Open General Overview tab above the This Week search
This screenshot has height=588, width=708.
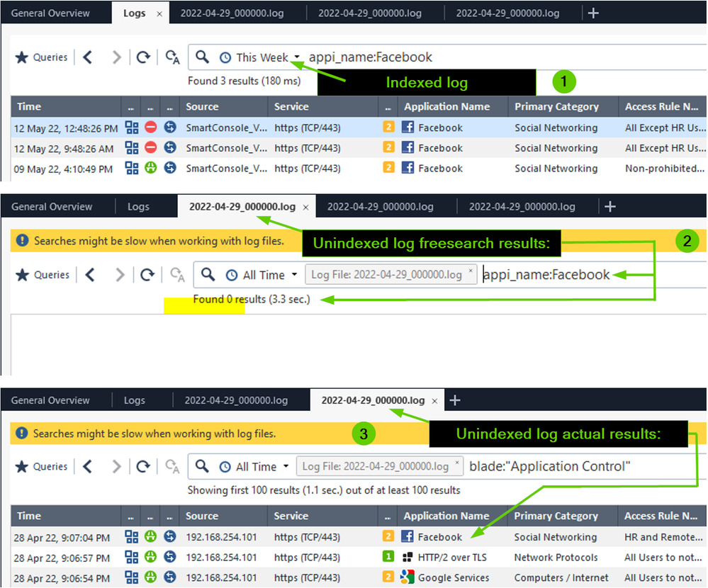(x=50, y=13)
